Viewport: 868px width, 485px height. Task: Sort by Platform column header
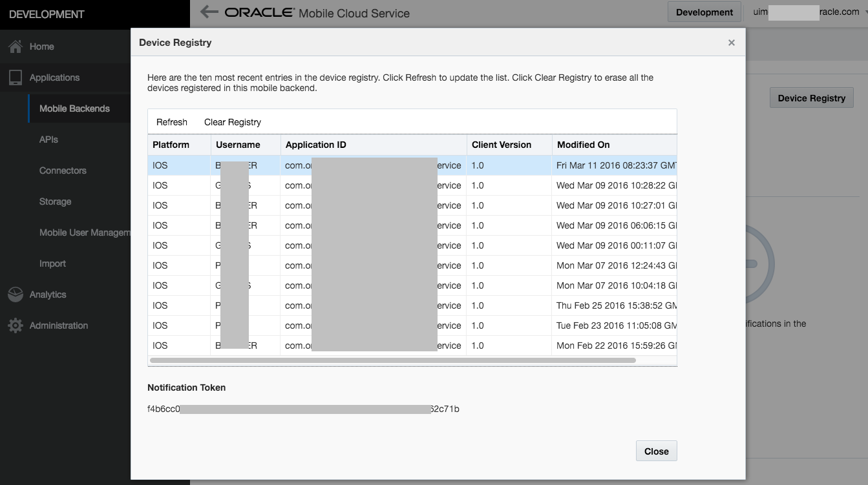(179, 145)
